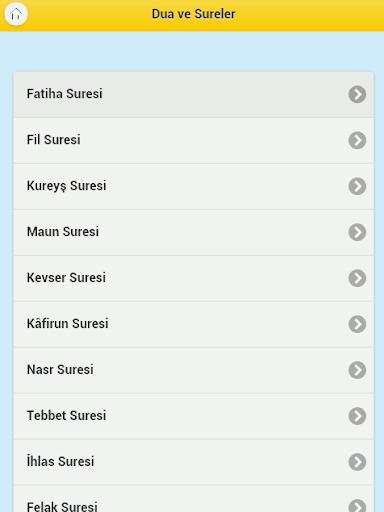Image resolution: width=384 pixels, height=512 pixels.
Task: Tap the arrow icon beside İhlas Suresi
Action: pyautogui.click(x=357, y=462)
